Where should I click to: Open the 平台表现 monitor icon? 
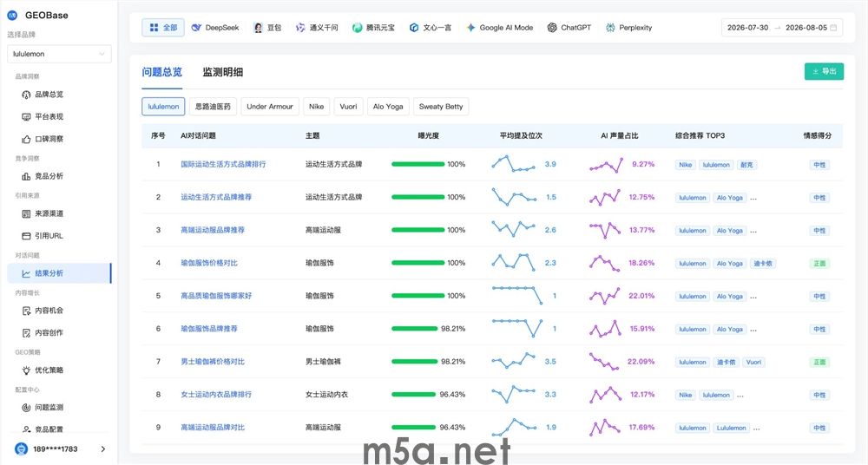26,117
